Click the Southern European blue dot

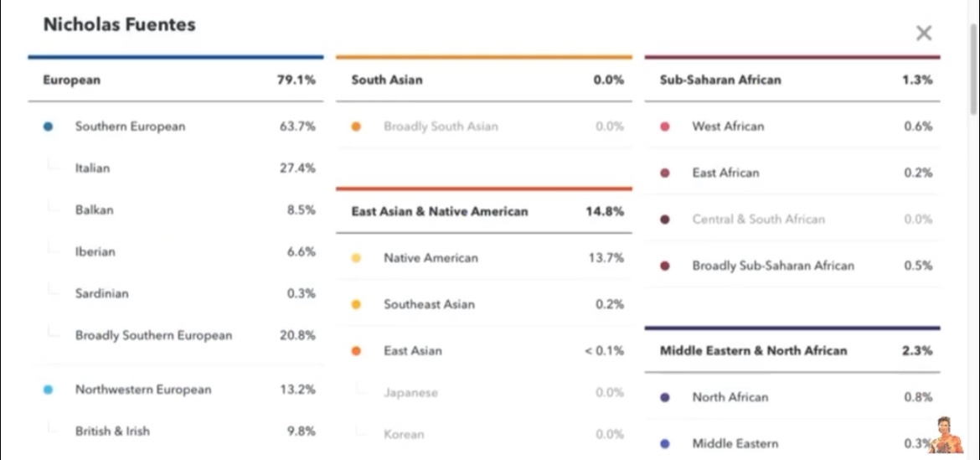[x=48, y=127]
